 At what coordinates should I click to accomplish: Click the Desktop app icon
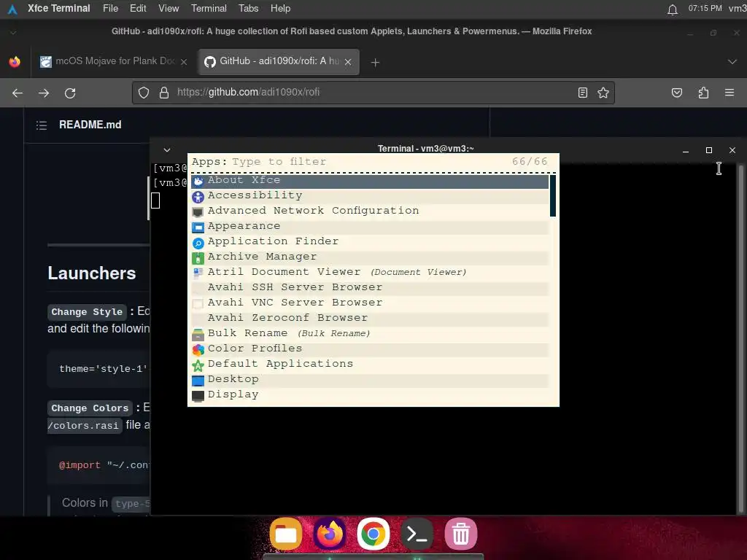point(198,381)
